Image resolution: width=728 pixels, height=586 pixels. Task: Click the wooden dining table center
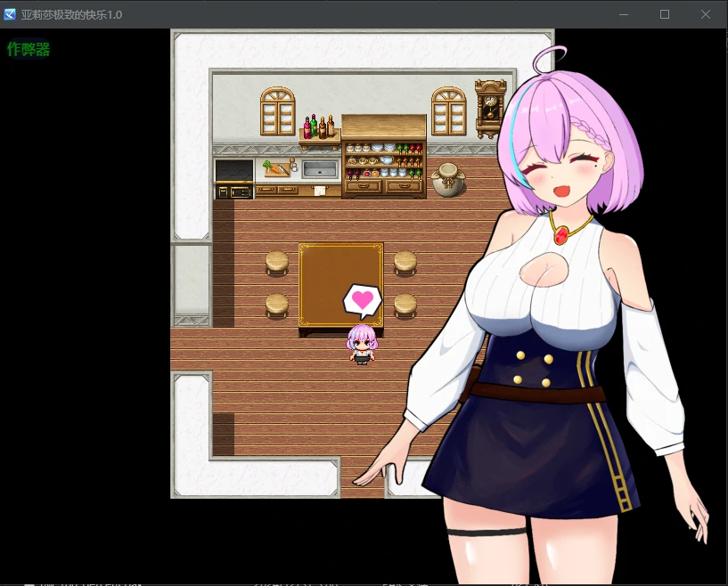(341, 284)
